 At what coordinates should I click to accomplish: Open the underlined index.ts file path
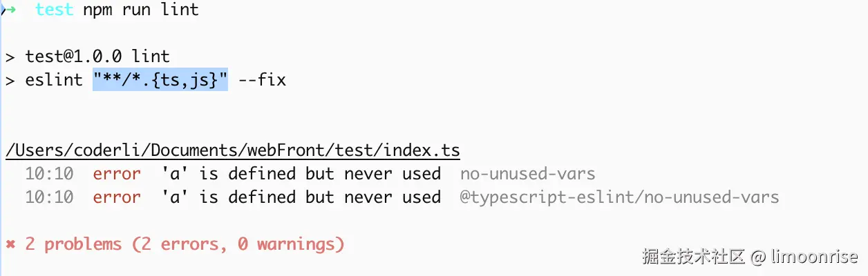(233, 150)
